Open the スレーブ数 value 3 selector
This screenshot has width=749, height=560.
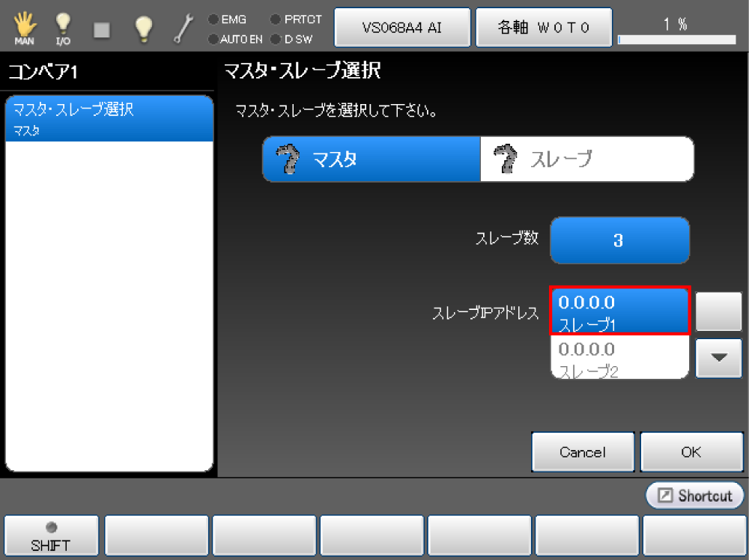click(619, 241)
